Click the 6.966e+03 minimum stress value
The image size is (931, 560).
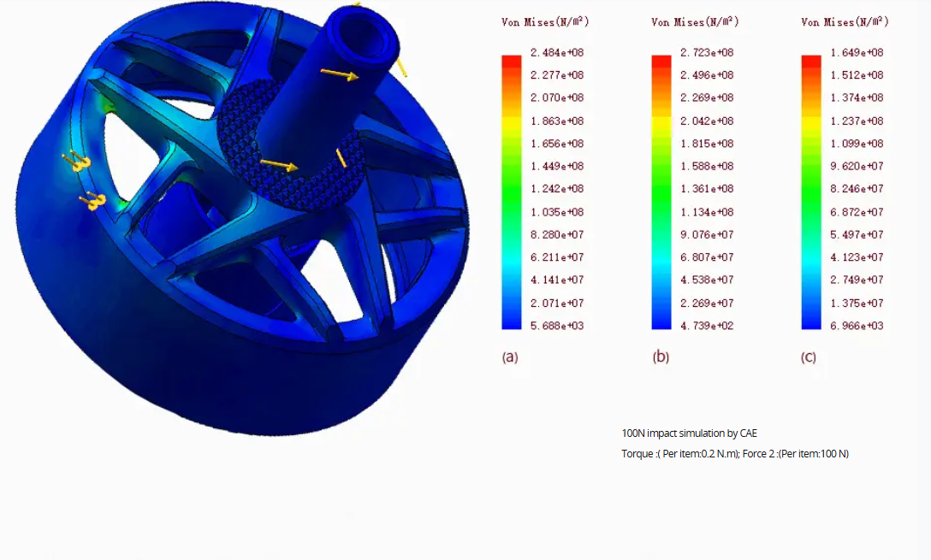(x=857, y=326)
